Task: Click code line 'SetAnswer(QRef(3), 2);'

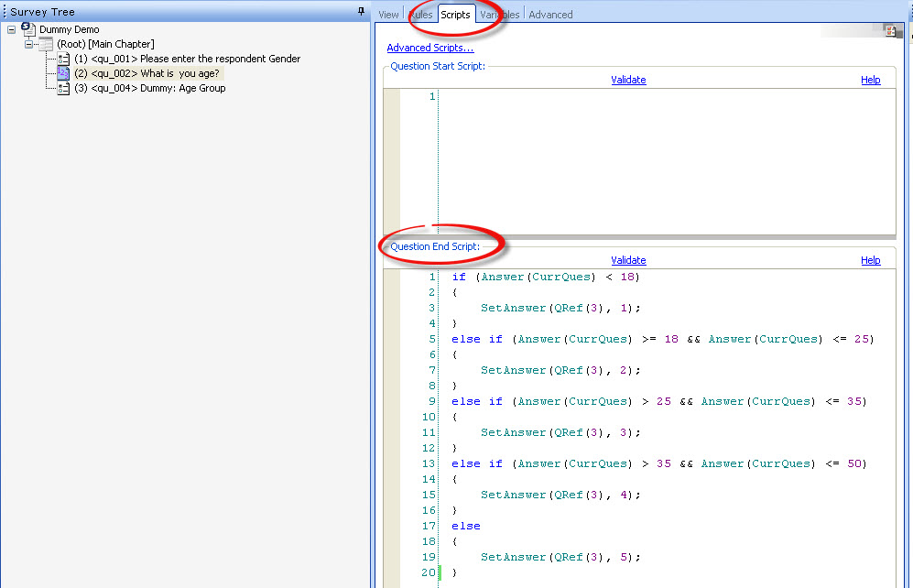Action: (x=560, y=370)
